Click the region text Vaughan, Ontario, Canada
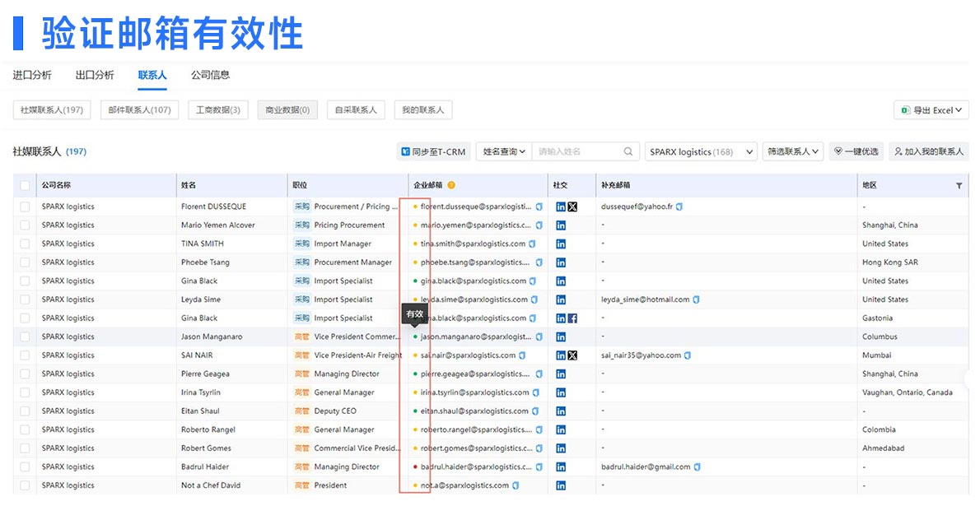The image size is (980, 506). [x=908, y=393]
